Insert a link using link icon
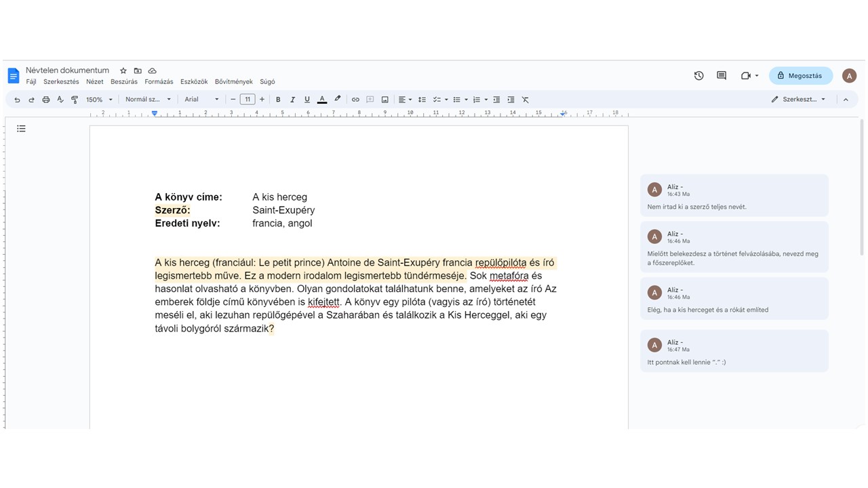The width and height of the screenshot is (868, 488). coord(355,100)
